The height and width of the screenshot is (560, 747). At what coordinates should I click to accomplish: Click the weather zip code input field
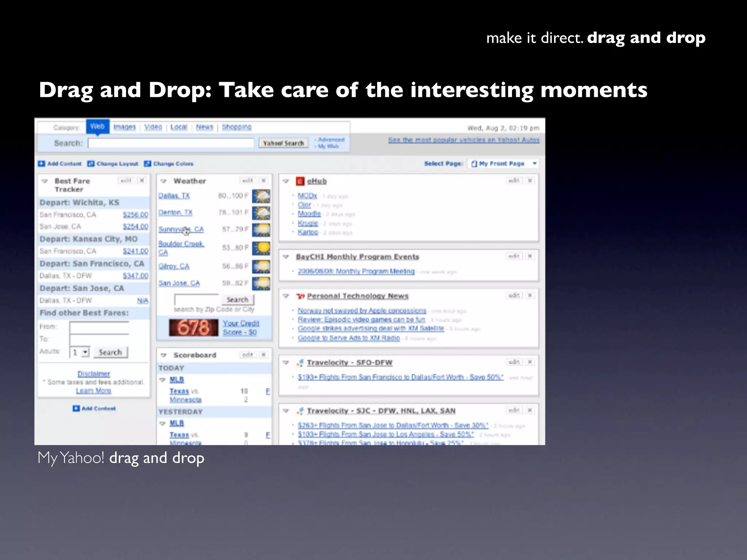pyautogui.click(x=196, y=300)
